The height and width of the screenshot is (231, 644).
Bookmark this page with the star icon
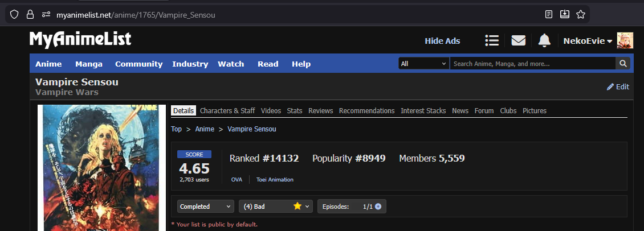coord(580,15)
